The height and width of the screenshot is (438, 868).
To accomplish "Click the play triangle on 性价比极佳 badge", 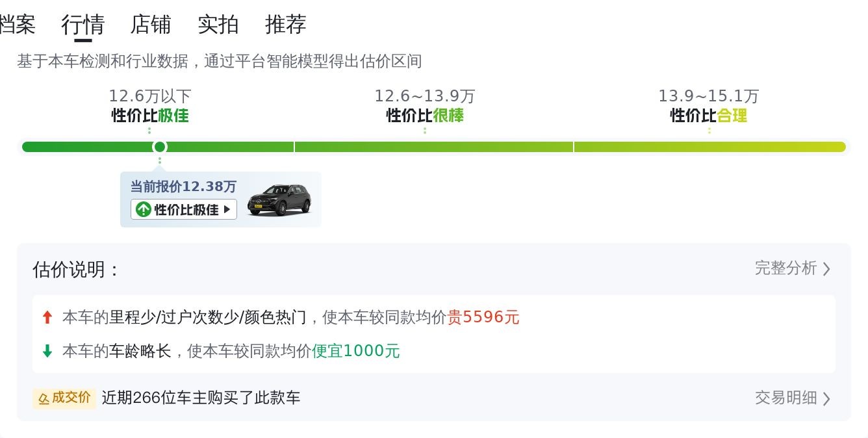I will pos(227,209).
